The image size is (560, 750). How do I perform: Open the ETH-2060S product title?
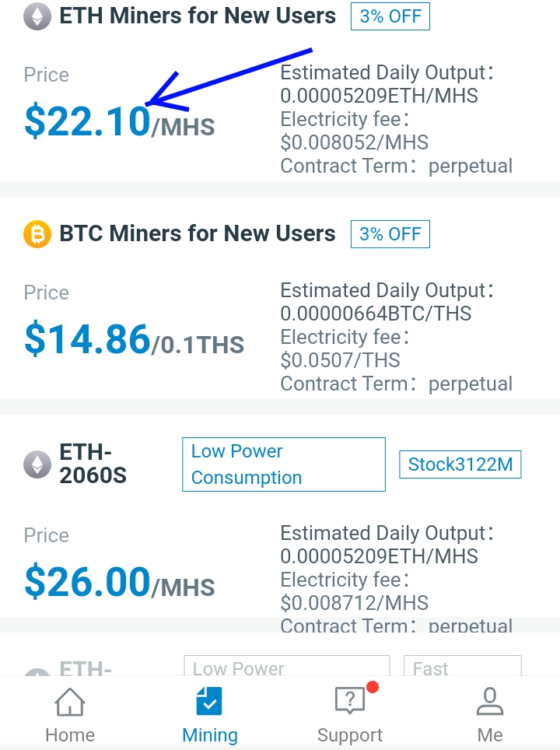(x=93, y=464)
